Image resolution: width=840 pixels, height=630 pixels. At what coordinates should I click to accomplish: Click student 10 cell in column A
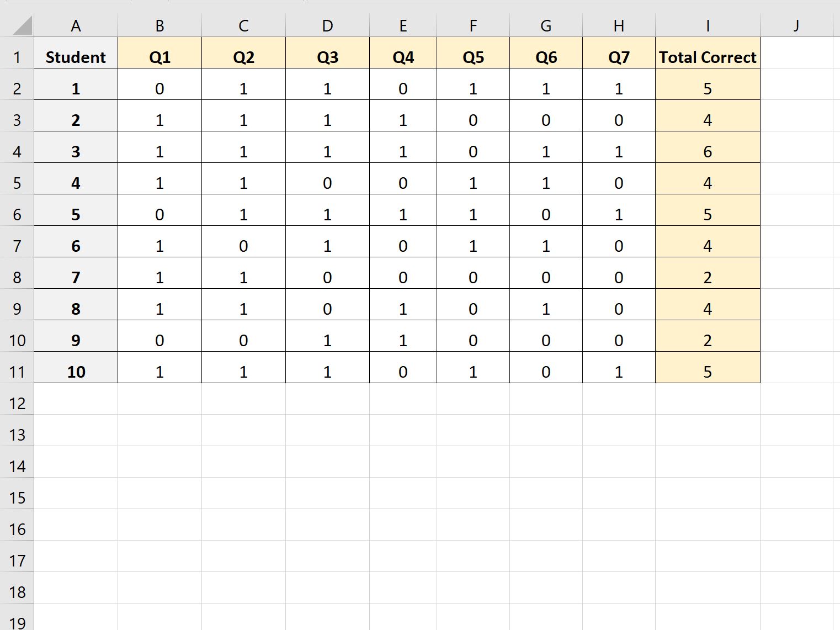pos(76,372)
